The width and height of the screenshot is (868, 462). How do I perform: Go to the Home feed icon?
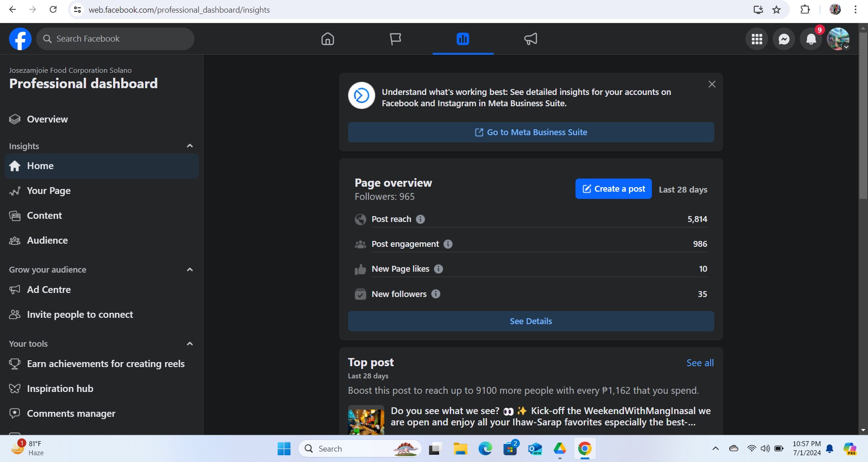point(328,39)
